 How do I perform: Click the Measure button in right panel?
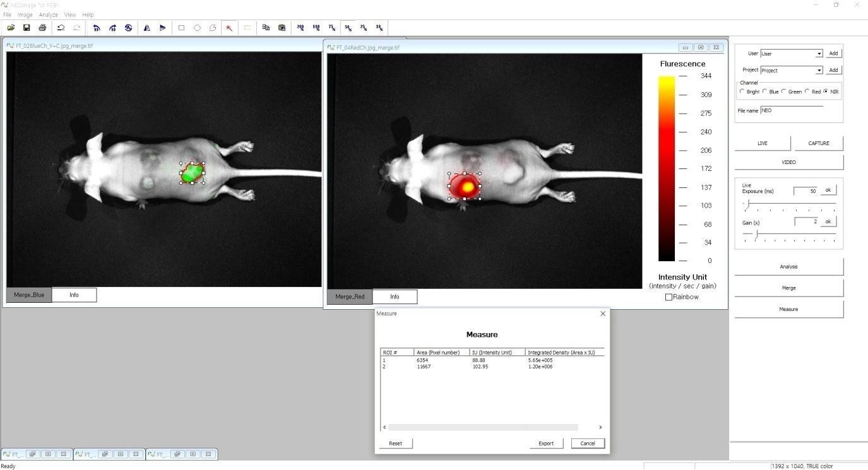click(789, 309)
